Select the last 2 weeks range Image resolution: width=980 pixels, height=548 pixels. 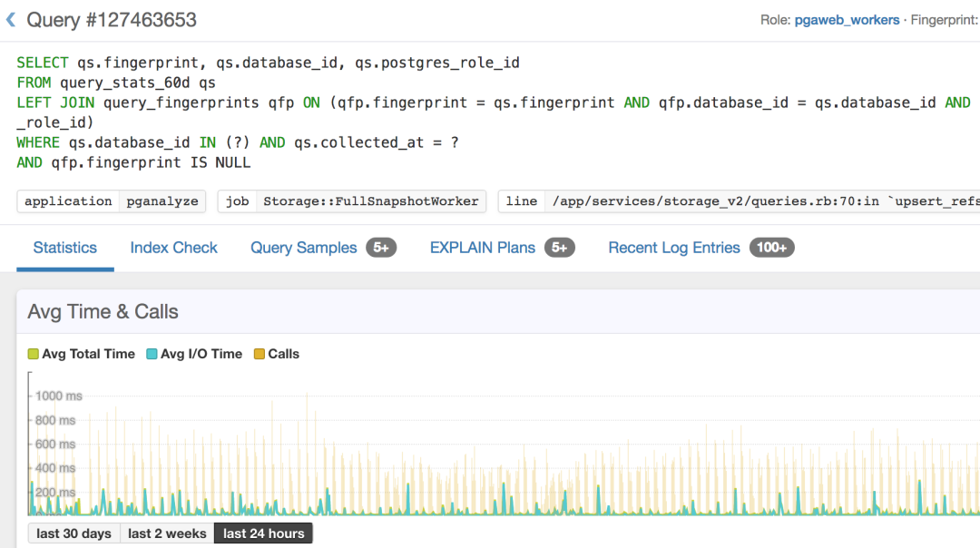pos(167,533)
